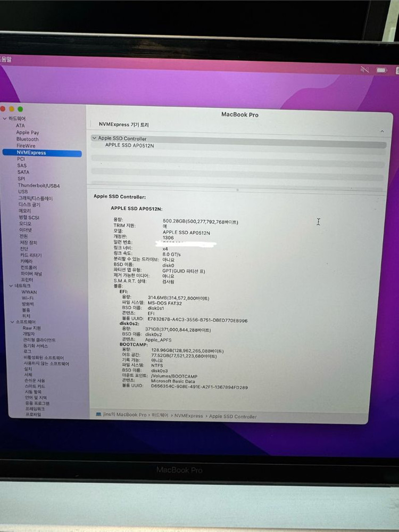
Task: Select 관리형 클라이언트 in the sidebar
Action: click(39, 340)
